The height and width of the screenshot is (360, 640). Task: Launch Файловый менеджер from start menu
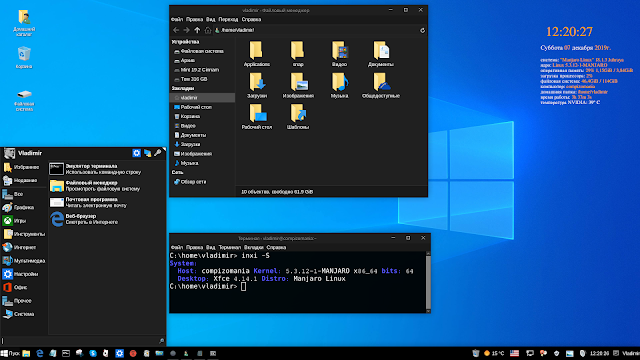point(107,186)
